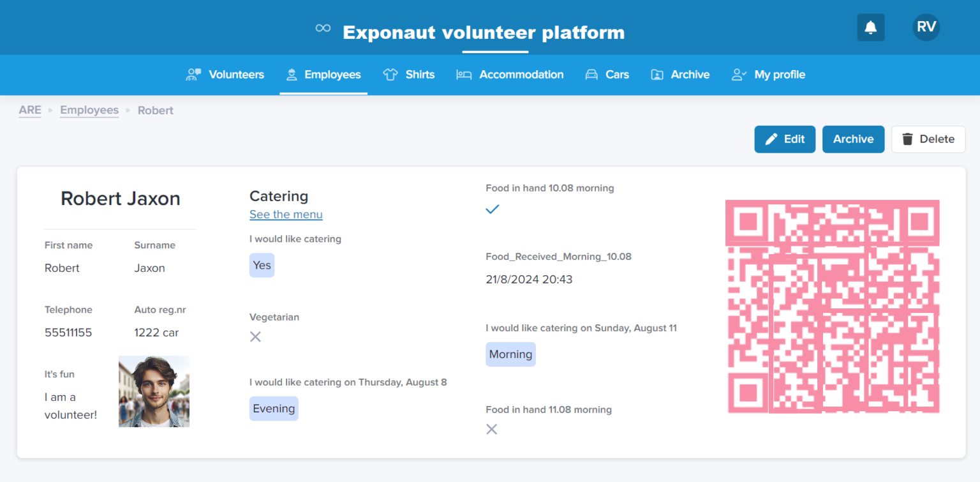Click Food in hand 11.08 cross mark
Screen dimensions: 980x482
[x=491, y=429]
